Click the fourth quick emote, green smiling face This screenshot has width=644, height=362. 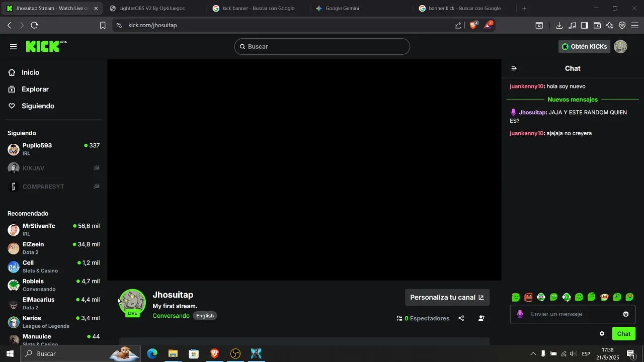(554, 297)
